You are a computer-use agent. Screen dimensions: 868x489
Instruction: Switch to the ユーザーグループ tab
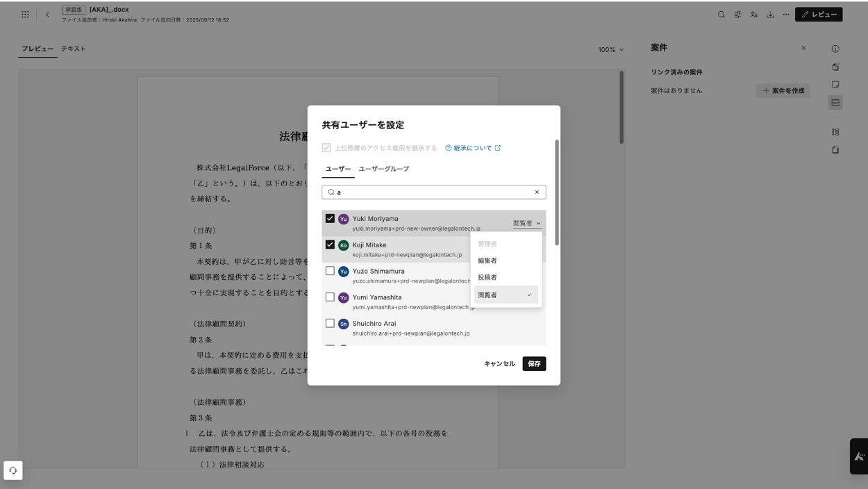pos(383,169)
